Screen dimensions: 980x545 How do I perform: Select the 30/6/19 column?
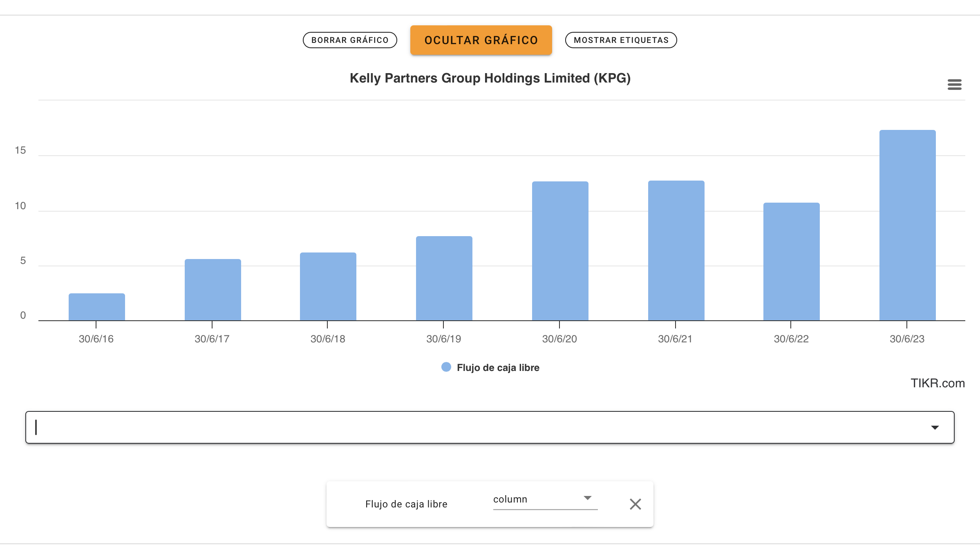coord(444,278)
